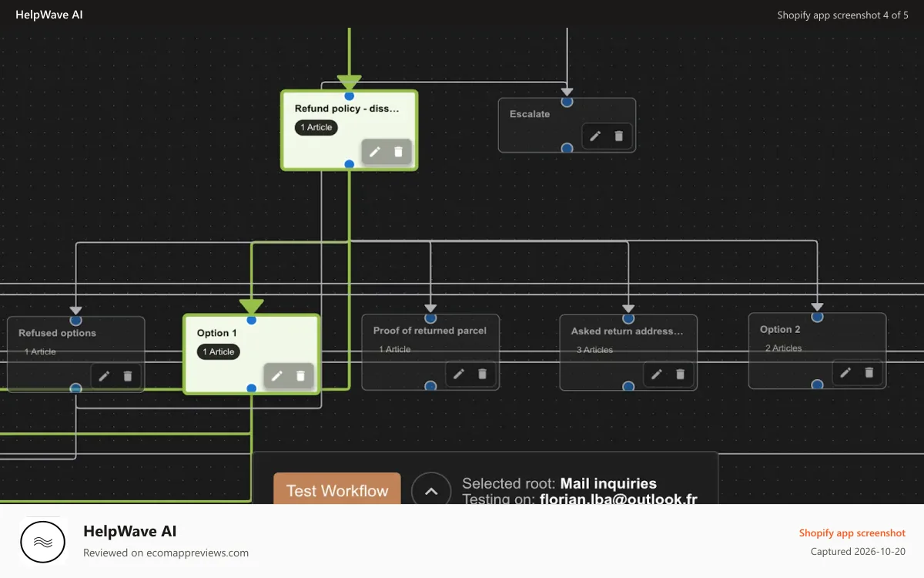Click the 1 Article label on Refused options
The width and height of the screenshot is (924, 578).
[40, 351]
